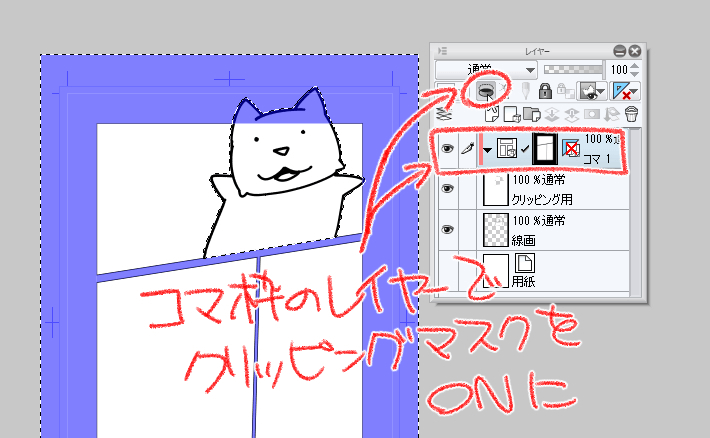Click Apply Mask to Layer icon

coord(612,114)
